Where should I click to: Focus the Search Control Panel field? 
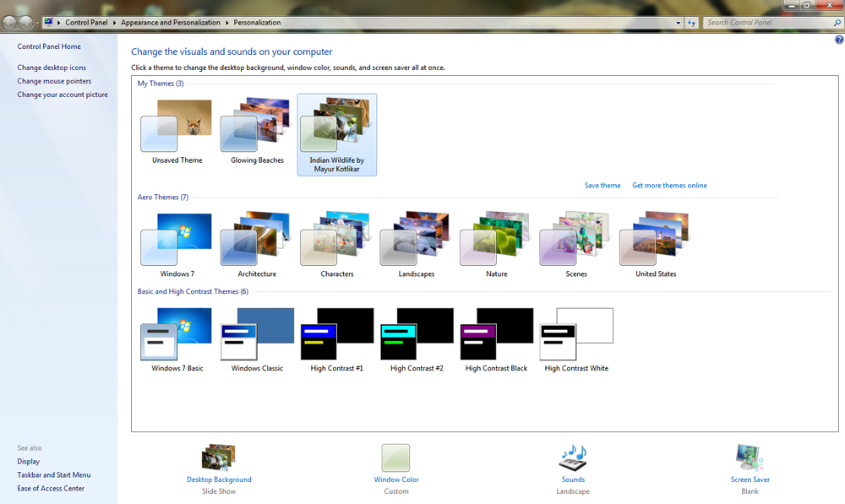coord(768,23)
